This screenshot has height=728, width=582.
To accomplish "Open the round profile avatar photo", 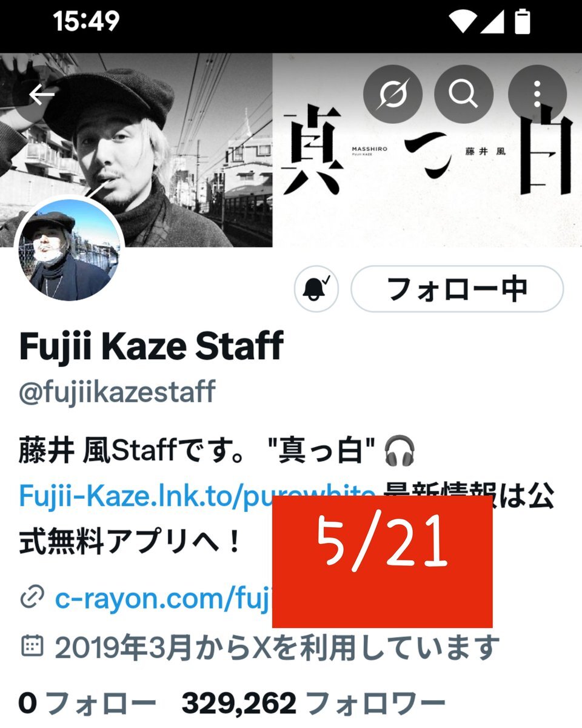I will [70, 249].
